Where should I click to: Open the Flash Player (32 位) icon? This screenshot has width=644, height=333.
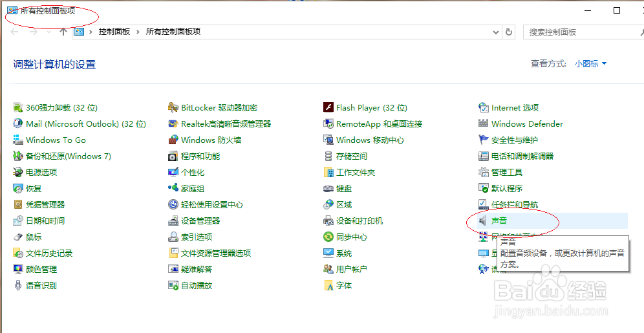328,107
